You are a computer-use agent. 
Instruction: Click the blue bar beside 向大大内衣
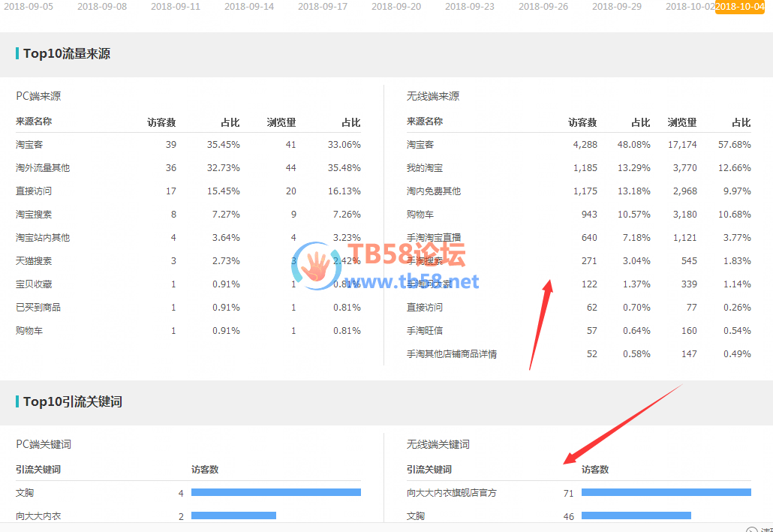tap(233, 515)
